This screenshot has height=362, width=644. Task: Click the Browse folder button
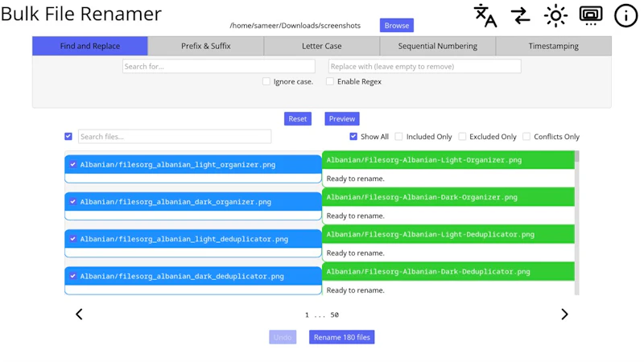click(x=397, y=26)
